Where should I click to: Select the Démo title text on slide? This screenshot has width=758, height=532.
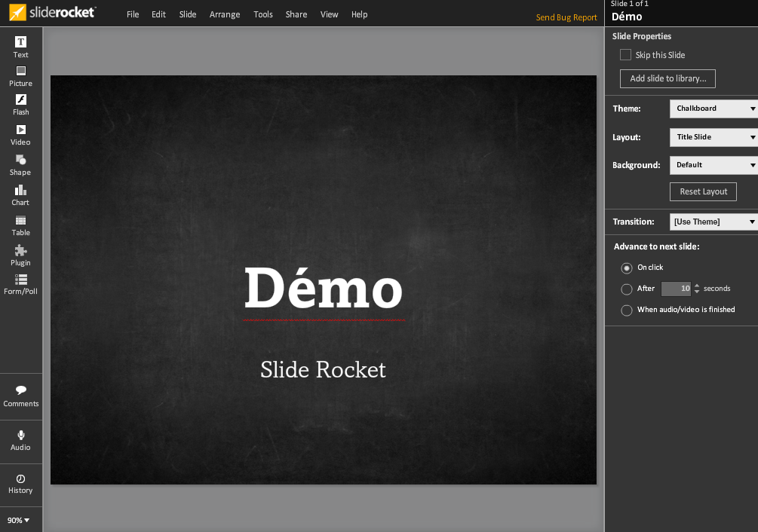tap(324, 289)
